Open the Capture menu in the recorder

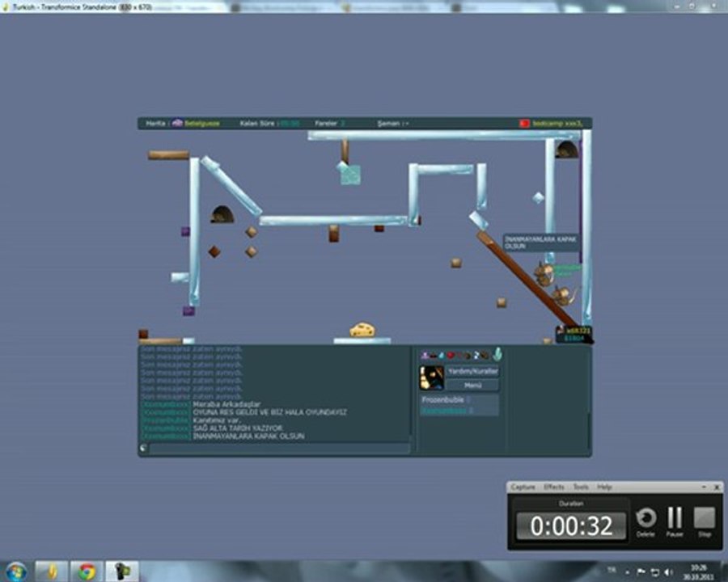pyautogui.click(x=523, y=487)
